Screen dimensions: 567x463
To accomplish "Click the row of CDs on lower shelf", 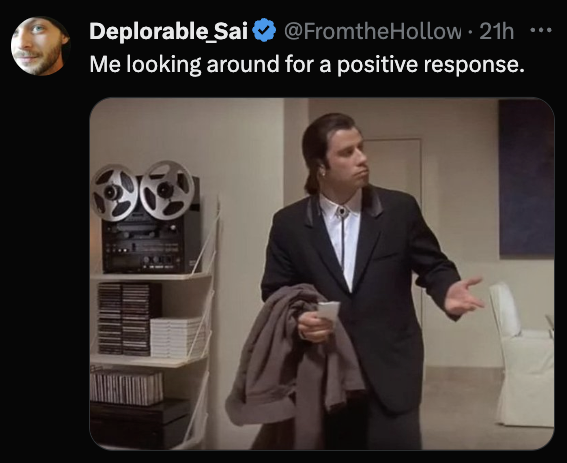I will coord(127,387).
